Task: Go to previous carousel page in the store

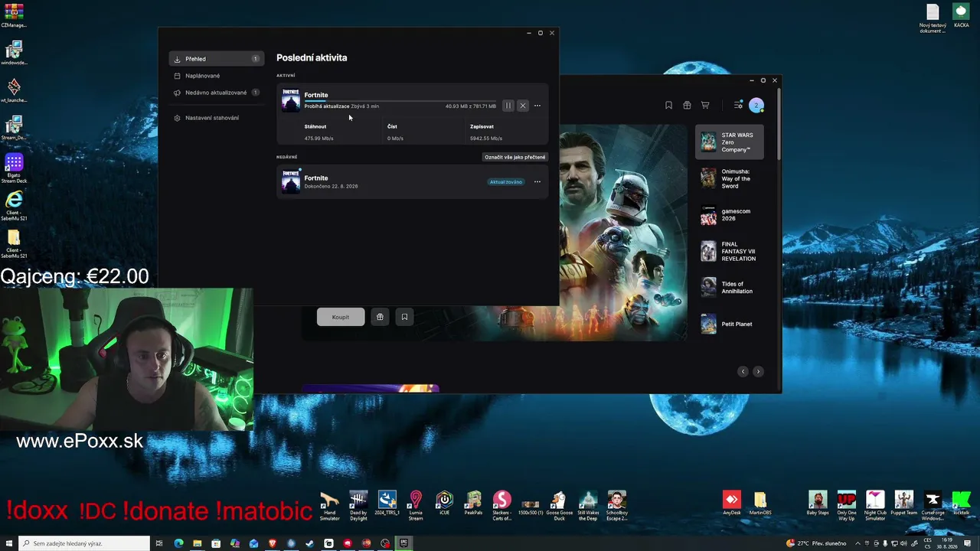Action: pyautogui.click(x=743, y=371)
